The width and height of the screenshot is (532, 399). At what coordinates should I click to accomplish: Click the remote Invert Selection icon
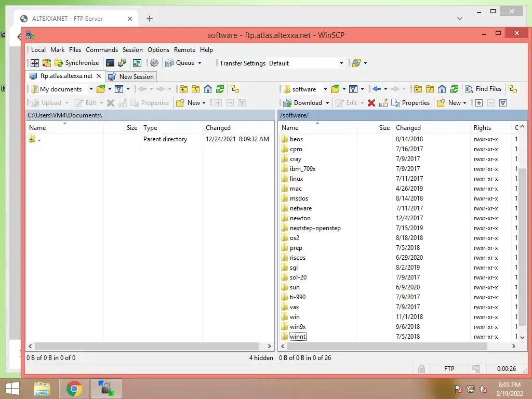tap(503, 103)
